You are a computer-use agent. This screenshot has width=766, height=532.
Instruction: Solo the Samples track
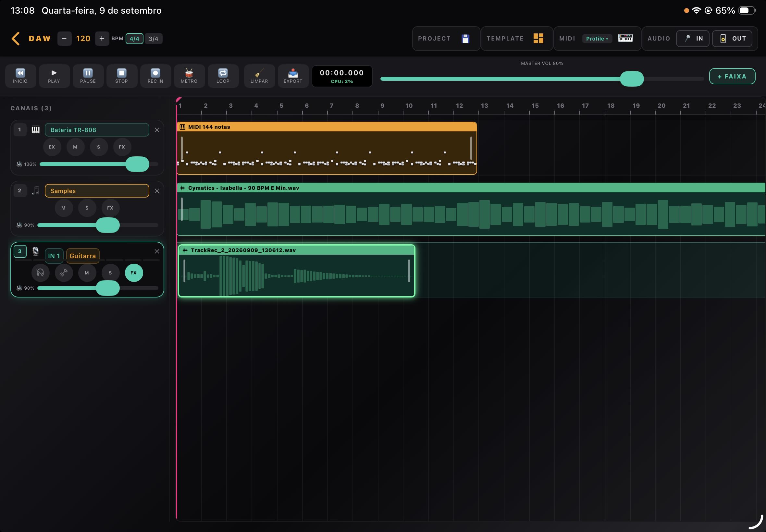pyautogui.click(x=87, y=208)
